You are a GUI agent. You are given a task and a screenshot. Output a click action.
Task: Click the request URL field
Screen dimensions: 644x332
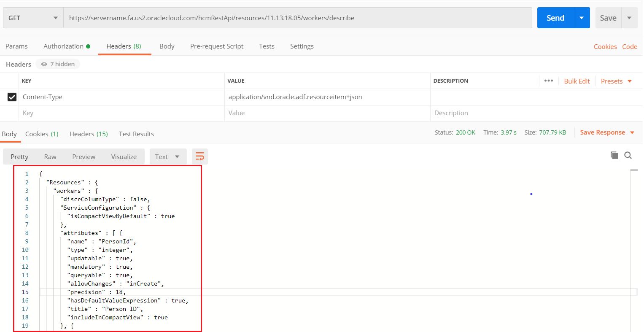[x=298, y=18]
